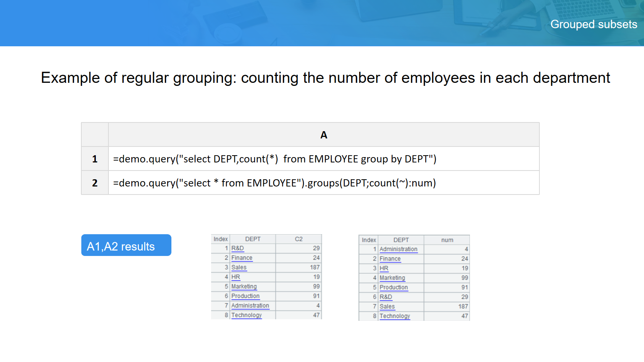644x362 pixels.
Task: Click the C2 column header
Action: (299, 239)
